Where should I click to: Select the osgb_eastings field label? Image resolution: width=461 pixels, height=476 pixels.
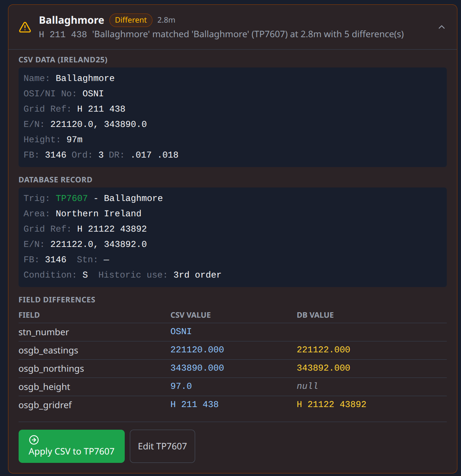click(x=49, y=351)
